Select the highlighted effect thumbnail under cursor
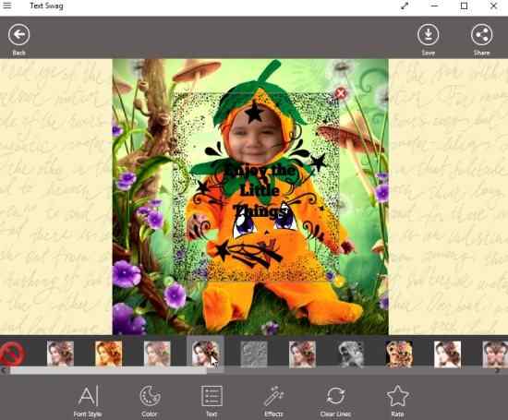This screenshot has height=420, width=508. [x=205, y=354]
